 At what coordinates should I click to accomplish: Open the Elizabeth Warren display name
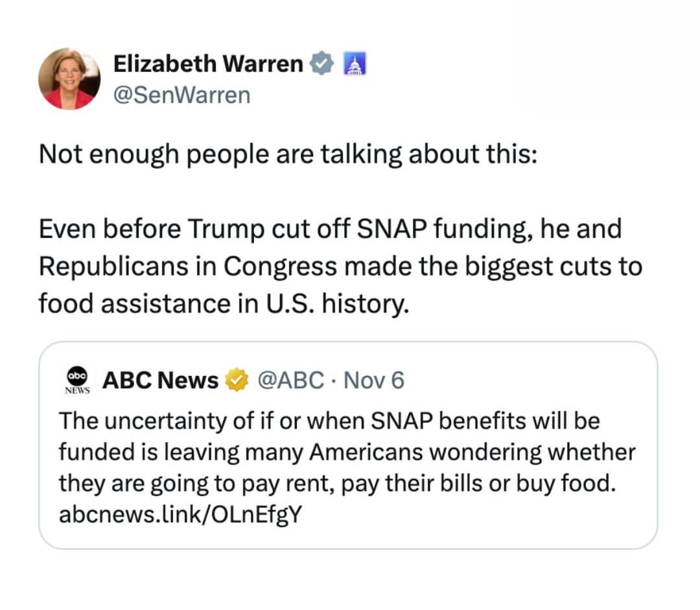tap(207, 64)
